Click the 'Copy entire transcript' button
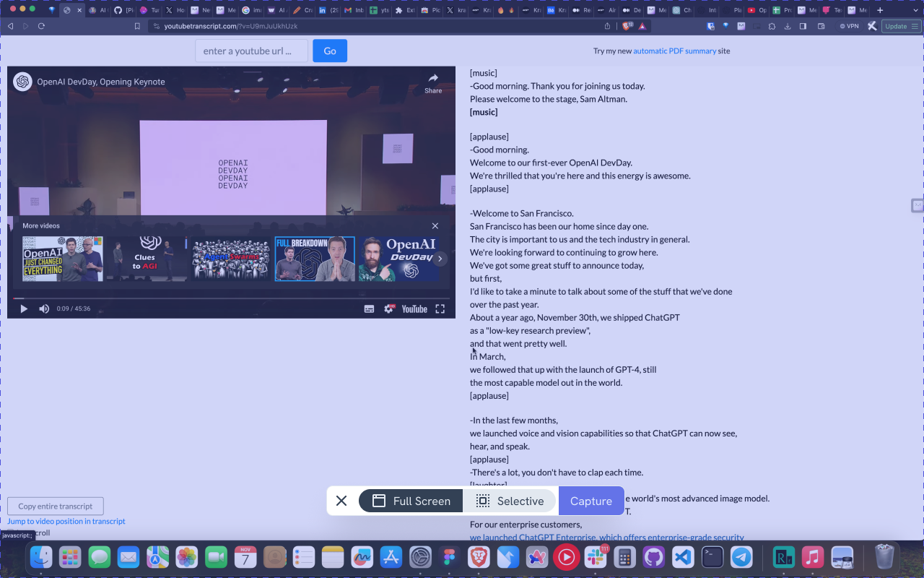This screenshot has width=924, height=578. [x=56, y=506]
